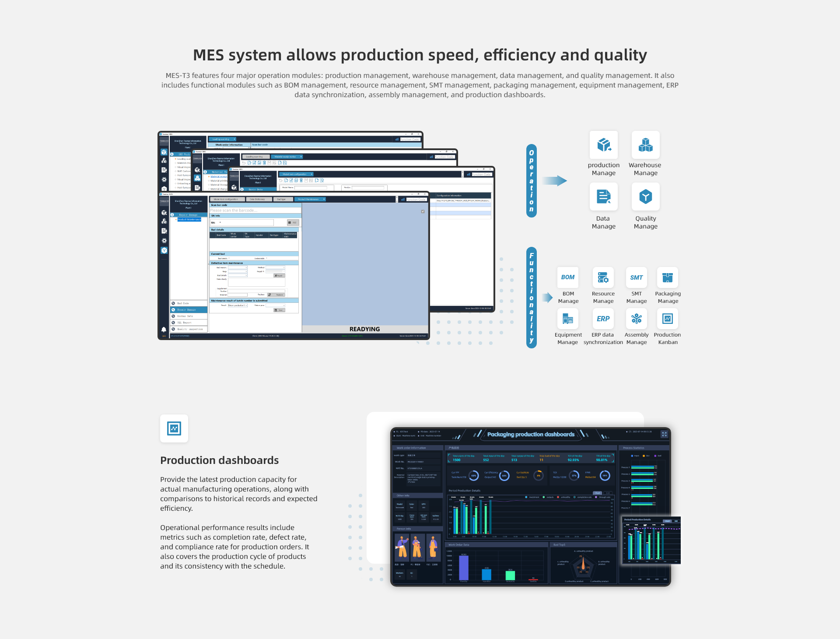Click the Production Kanban icon

[667, 319]
